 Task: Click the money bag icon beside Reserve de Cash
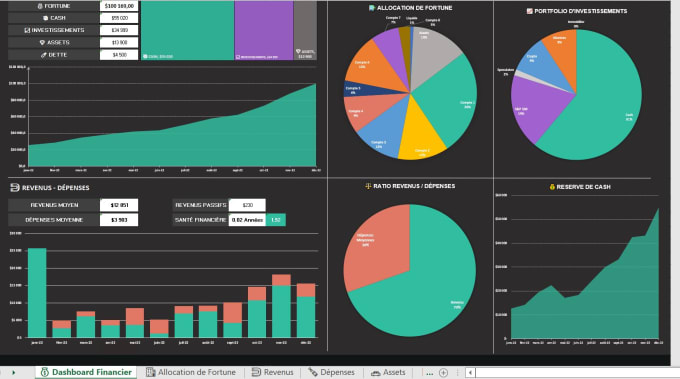(552, 187)
